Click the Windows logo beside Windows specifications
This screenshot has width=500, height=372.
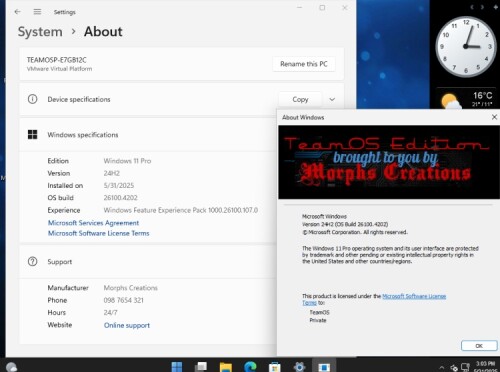(32, 135)
